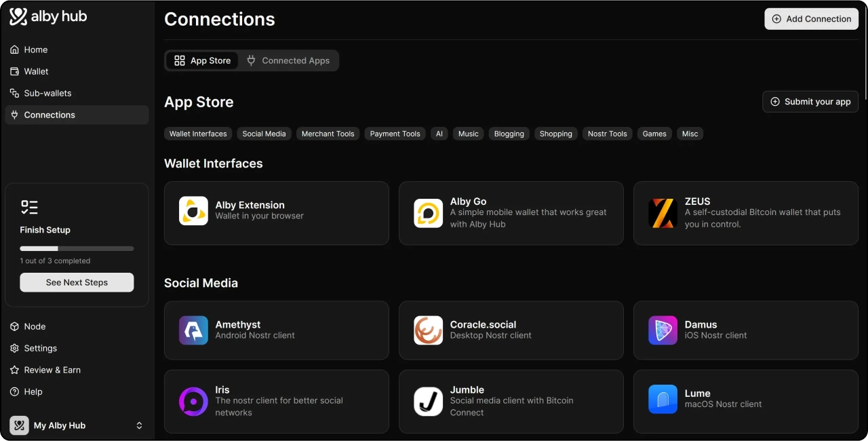This screenshot has height=441, width=868.
Task: Switch to the Connected Apps tab
Action: tap(288, 60)
